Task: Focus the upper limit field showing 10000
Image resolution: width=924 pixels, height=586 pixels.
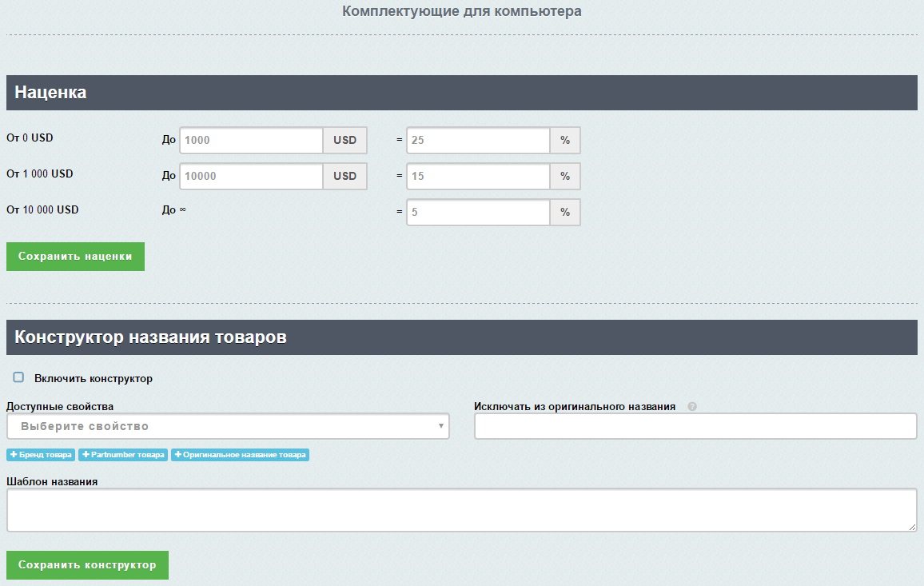Action: [x=251, y=176]
